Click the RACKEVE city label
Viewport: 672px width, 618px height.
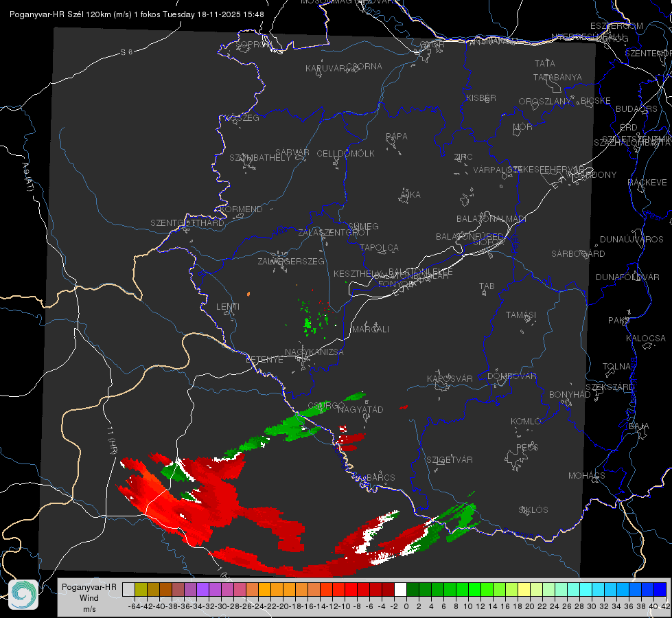click(x=647, y=183)
